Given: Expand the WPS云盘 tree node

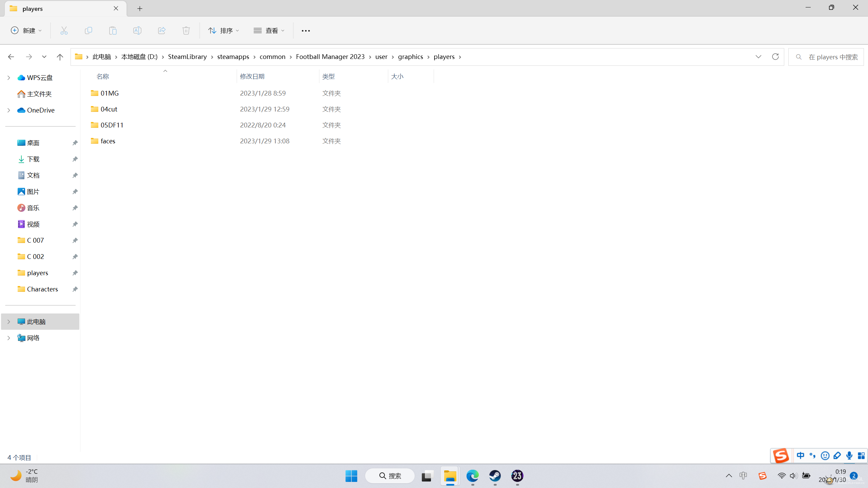Looking at the screenshot, I should (9, 78).
